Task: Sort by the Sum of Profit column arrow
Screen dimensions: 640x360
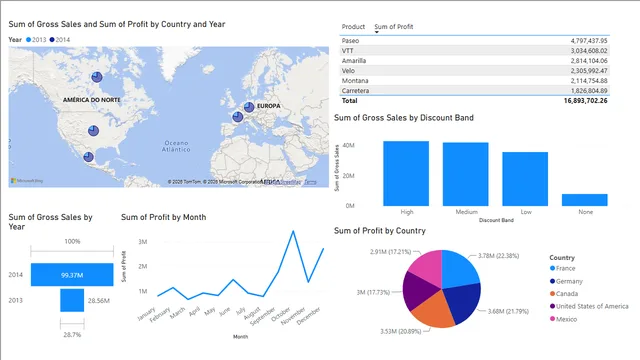Action: (x=376, y=32)
